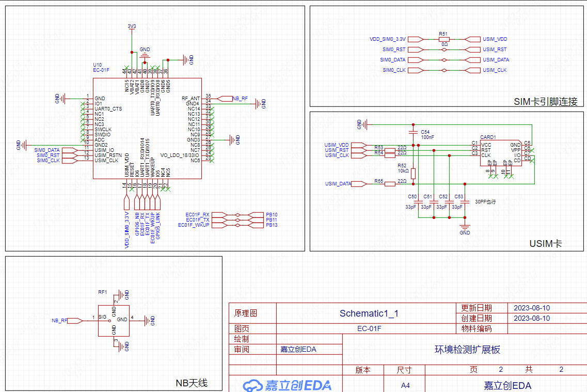
Task: Select the SIM卡引脚连接 block title
Action: coord(546,101)
